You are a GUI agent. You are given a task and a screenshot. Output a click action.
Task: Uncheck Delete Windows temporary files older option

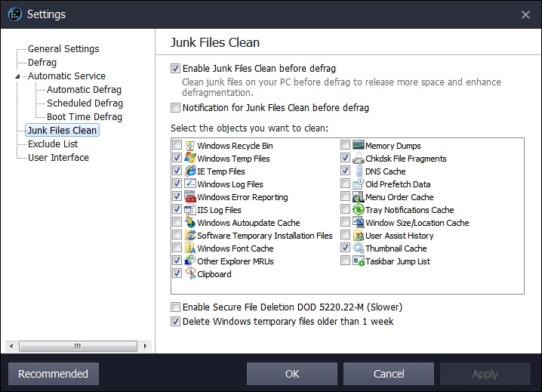(176, 321)
